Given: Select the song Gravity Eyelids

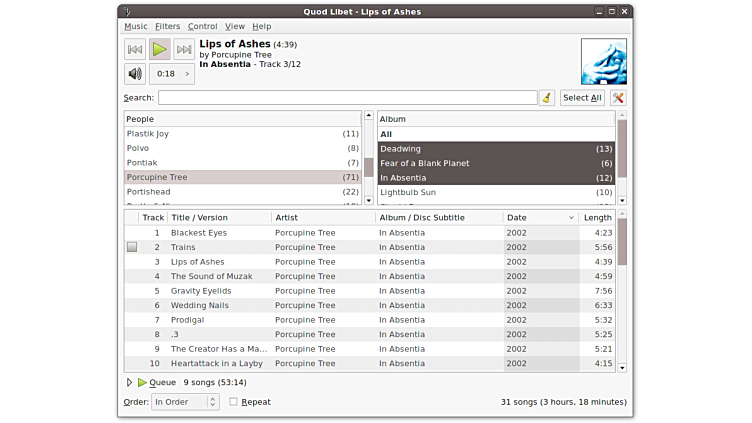Looking at the screenshot, I should point(370,291).
